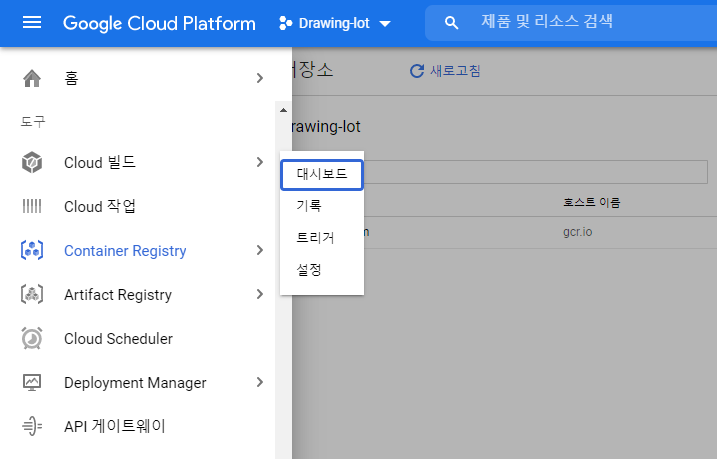Click the Deployment Manager monitor icon
Viewport: 717px width, 459px height.
pos(32,382)
